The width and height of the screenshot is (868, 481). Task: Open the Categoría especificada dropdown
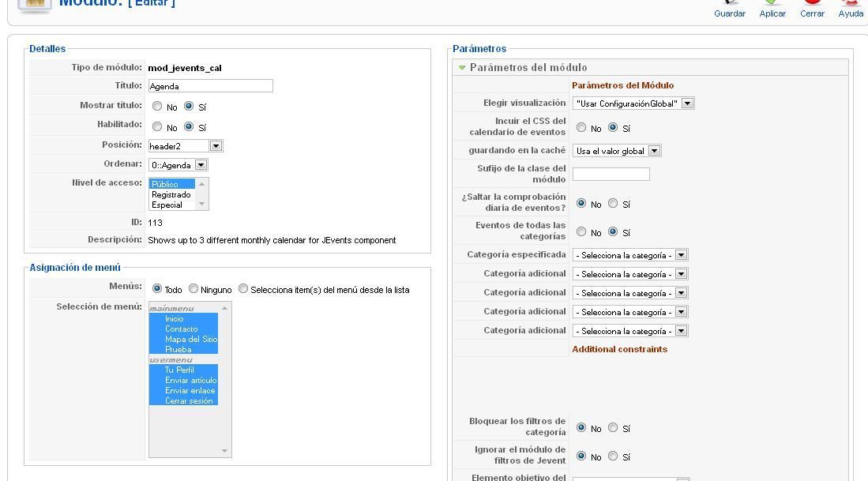coord(630,255)
